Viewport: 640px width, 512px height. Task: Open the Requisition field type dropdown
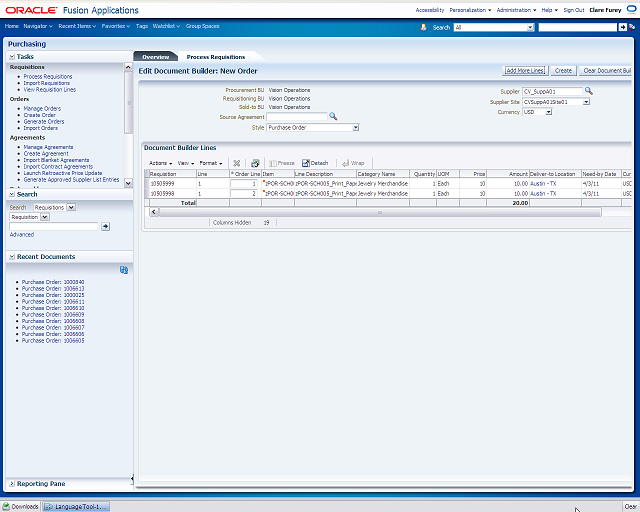point(45,217)
